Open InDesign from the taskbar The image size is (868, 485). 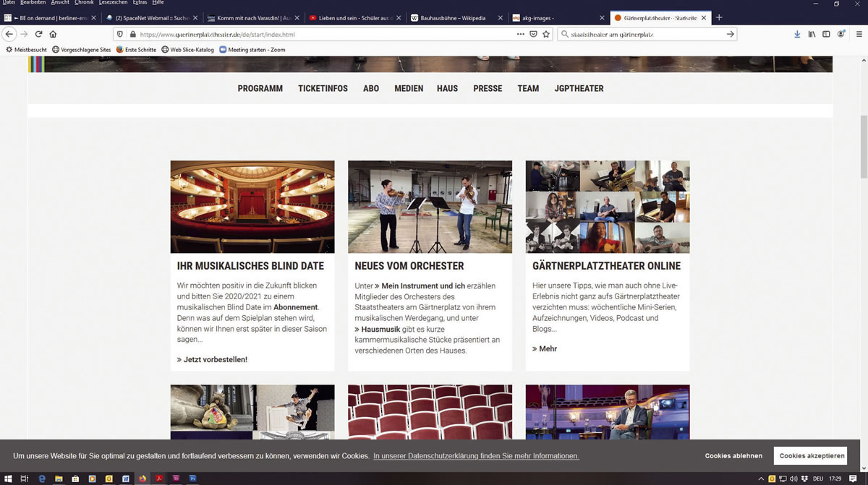point(176,478)
